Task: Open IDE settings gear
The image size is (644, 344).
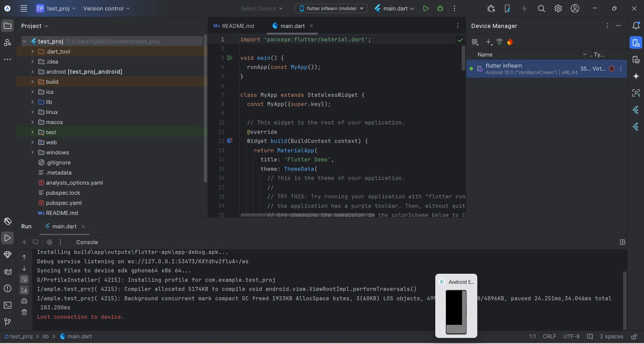Action: coord(558,9)
